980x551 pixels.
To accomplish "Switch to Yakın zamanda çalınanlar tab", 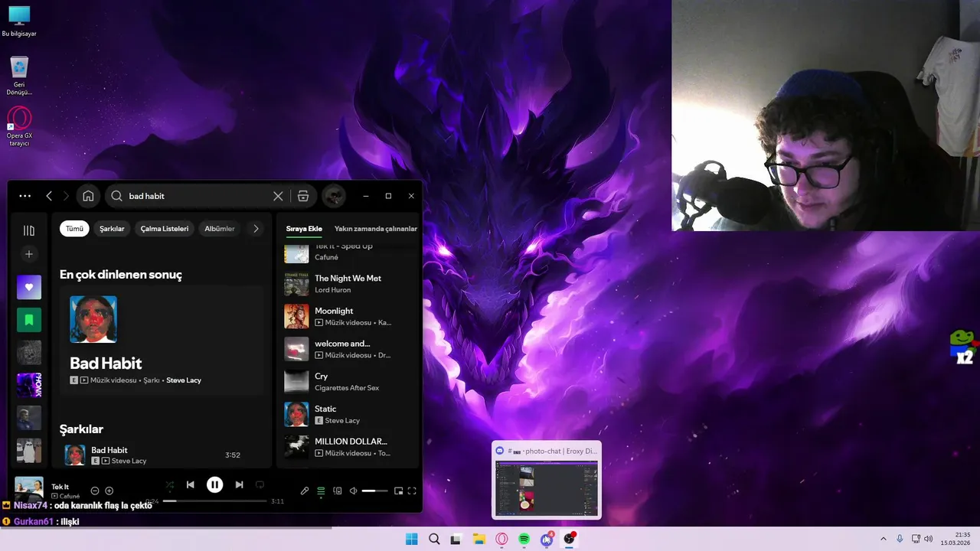I will tap(376, 229).
